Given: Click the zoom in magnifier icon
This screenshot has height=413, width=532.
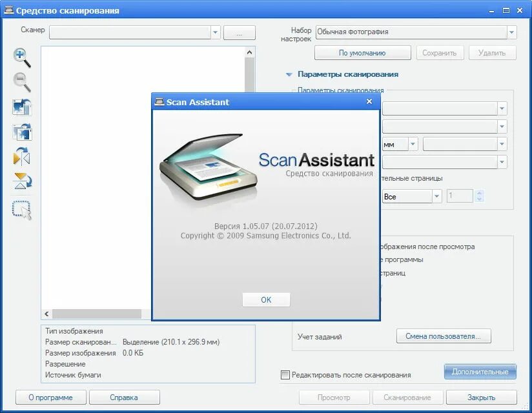Looking at the screenshot, I should click(x=22, y=57).
